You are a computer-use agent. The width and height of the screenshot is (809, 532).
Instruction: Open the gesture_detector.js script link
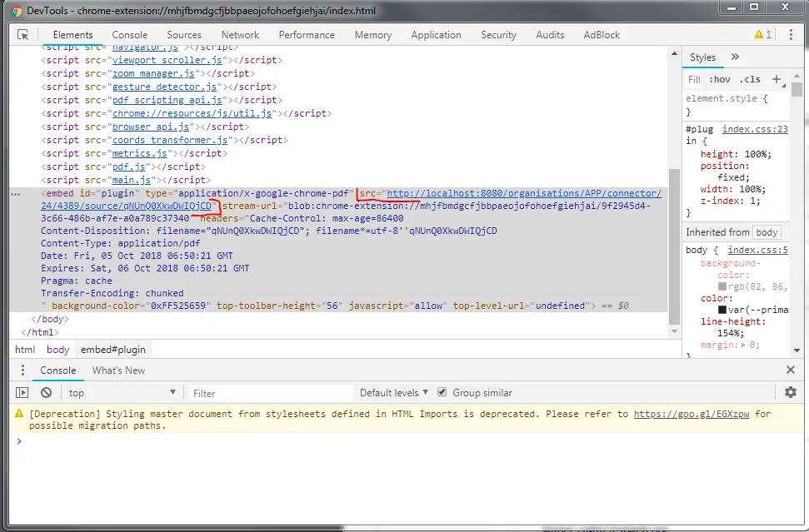165,87
